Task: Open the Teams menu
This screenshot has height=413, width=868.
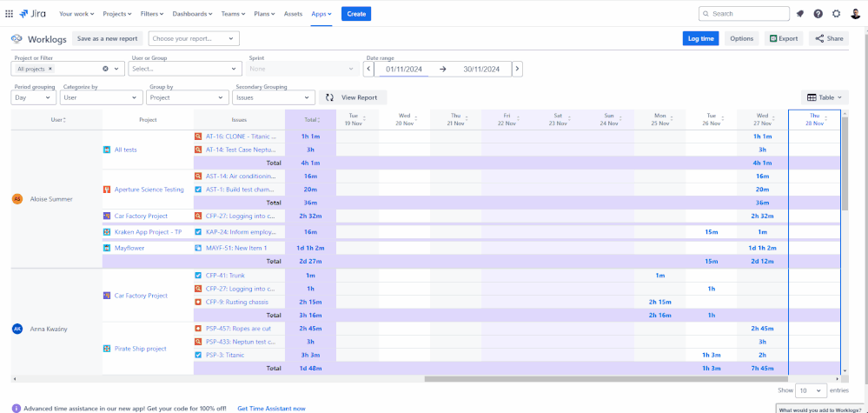Action: (233, 14)
